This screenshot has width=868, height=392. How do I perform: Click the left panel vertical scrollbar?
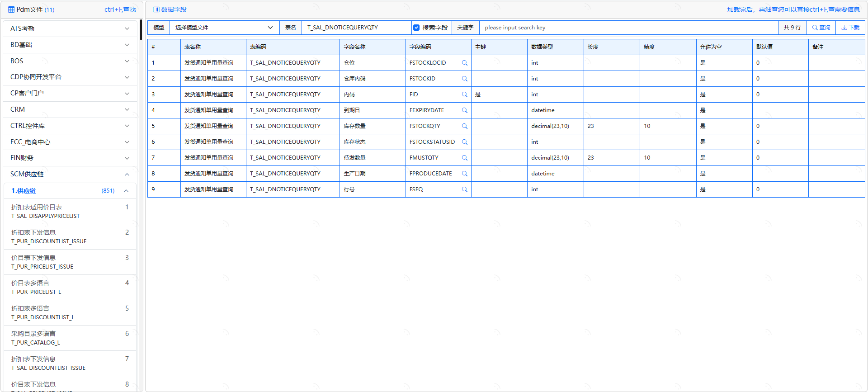(x=141, y=30)
